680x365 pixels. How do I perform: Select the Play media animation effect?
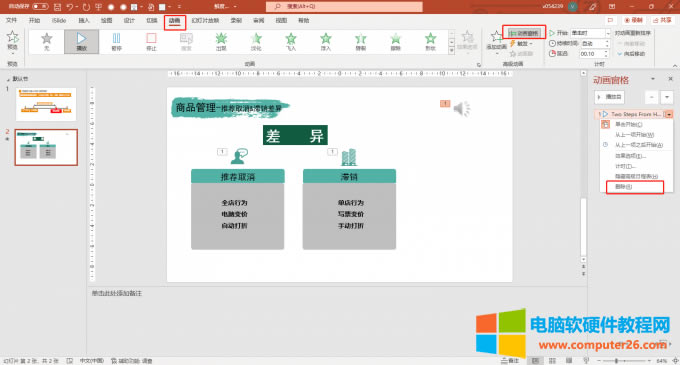click(x=82, y=42)
